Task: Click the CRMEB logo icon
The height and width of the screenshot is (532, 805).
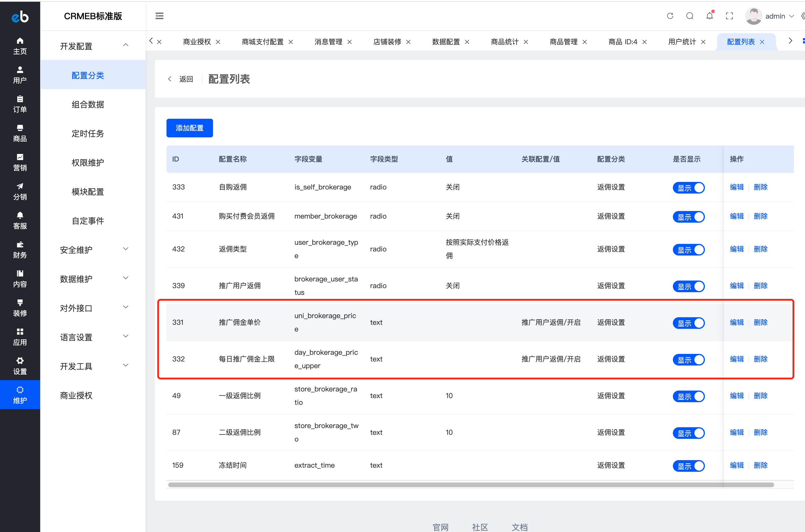Action: click(20, 16)
